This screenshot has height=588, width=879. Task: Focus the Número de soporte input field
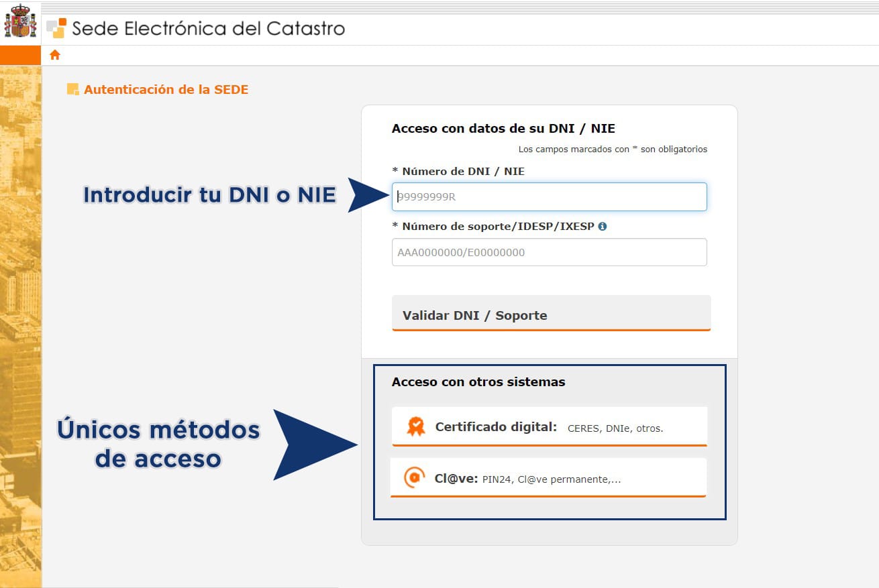[549, 253]
